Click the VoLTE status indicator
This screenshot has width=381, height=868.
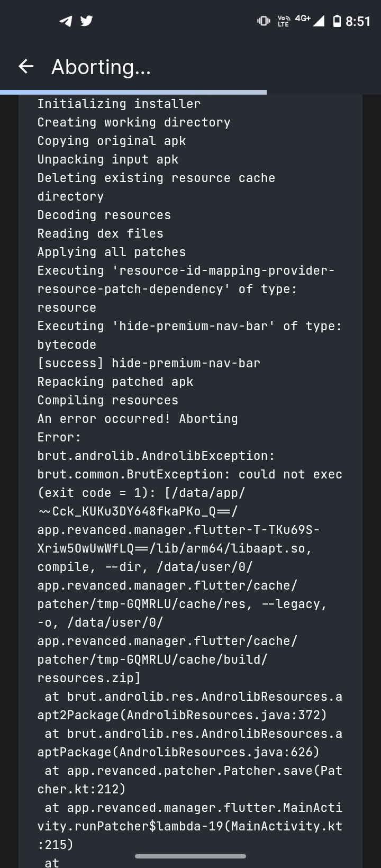(284, 21)
